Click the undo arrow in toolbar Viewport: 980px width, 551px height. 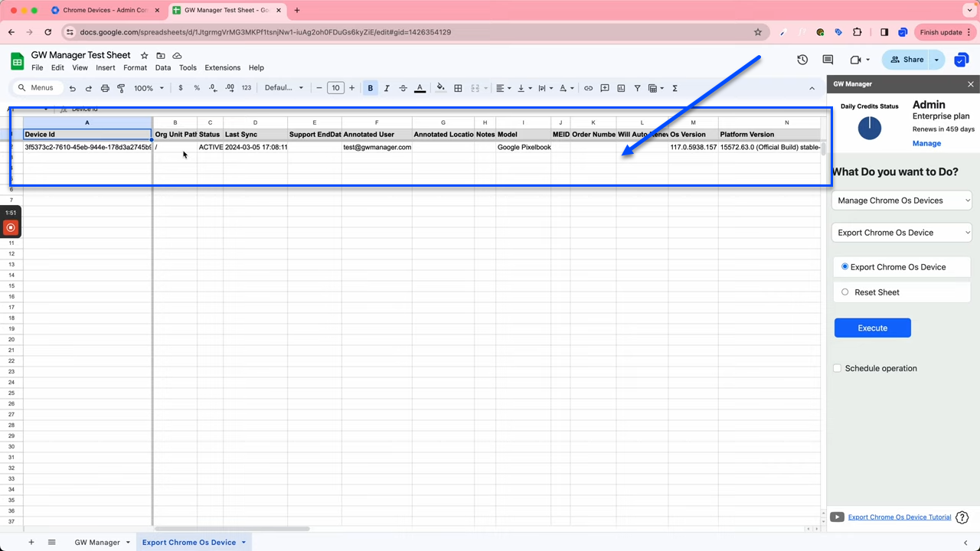73,88
